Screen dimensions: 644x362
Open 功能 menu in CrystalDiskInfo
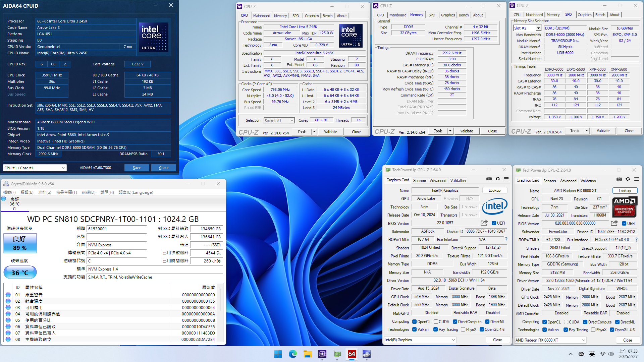click(45, 192)
